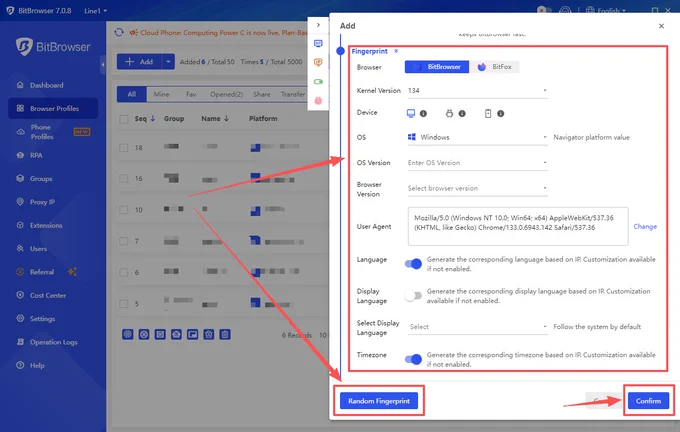Toggle the Timezone switch
Screen dimensions: 680x432
[x=413, y=359]
